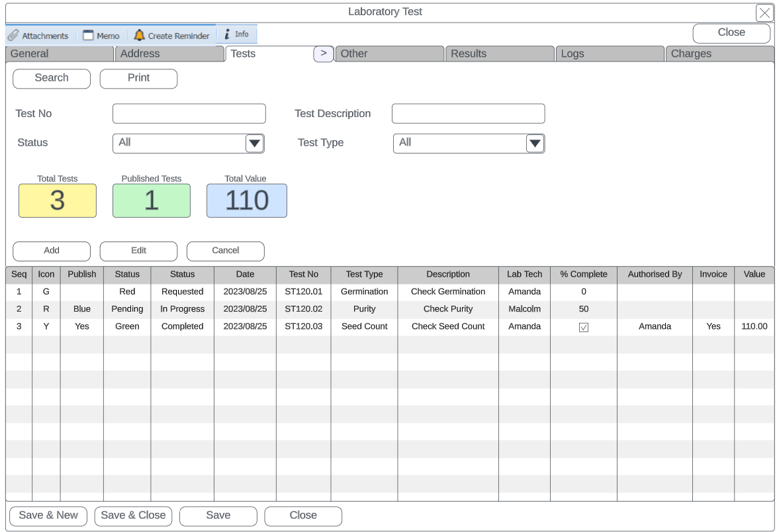
Task: Open the Attachments paperclip icon
Action: pos(13,36)
